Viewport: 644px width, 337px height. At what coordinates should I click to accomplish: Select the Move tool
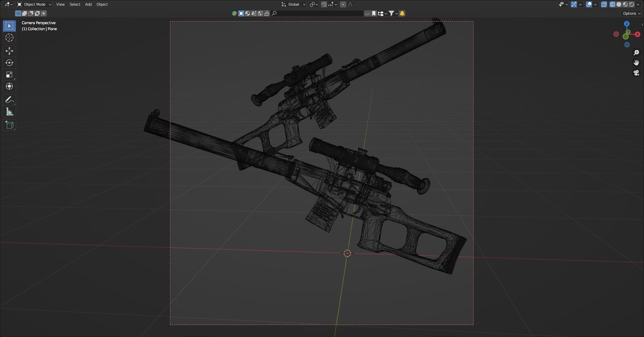click(x=9, y=51)
